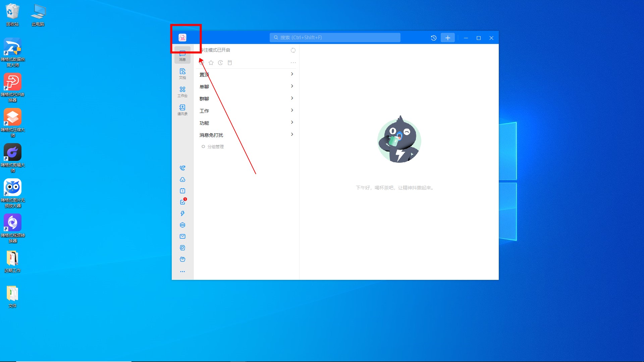Screen dimensions: 644x362
Task: Click the search input field
Action: pyautogui.click(x=334, y=37)
